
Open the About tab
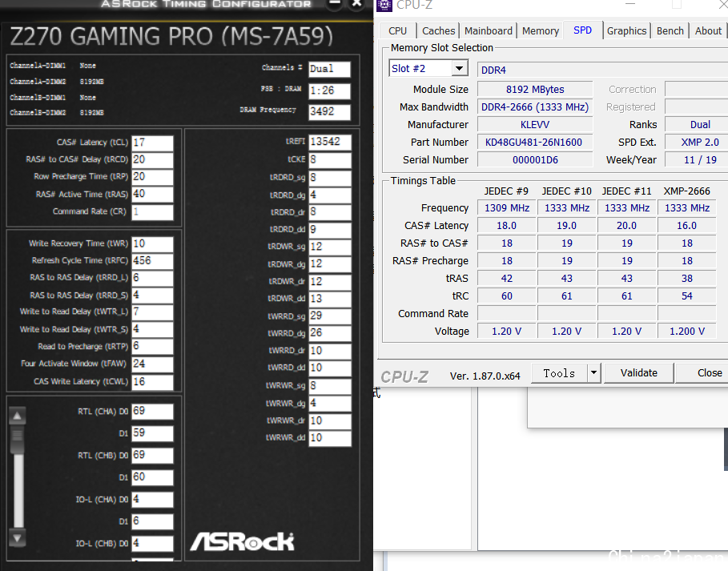pyautogui.click(x=708, y=31)
